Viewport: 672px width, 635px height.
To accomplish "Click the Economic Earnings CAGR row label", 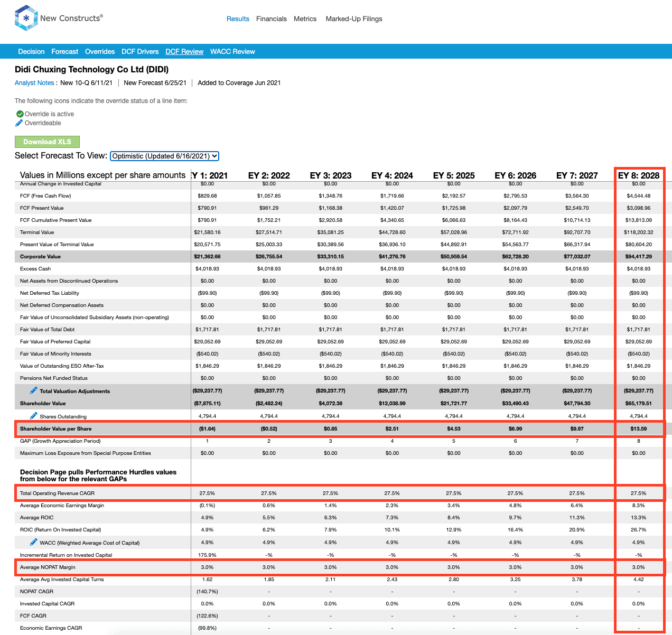I will tap(51, 628).
